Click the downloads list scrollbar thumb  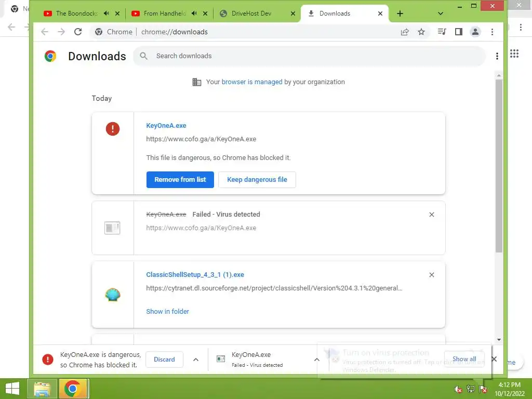pyautogui.click(x=499, y=166)
